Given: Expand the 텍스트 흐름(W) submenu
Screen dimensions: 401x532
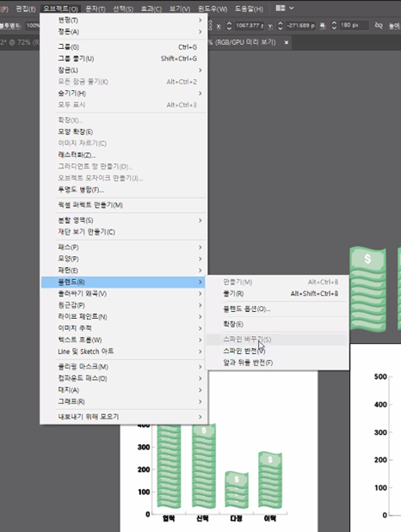Looking at the screenshot, I should click(123, 340).
